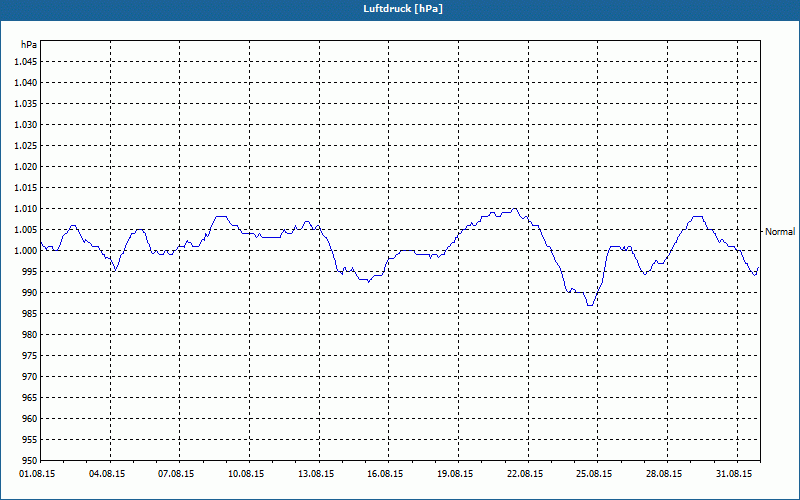The width and height of the screenshot is (800, 500).
Task: Click the 995 axis value
Action: 30,271
